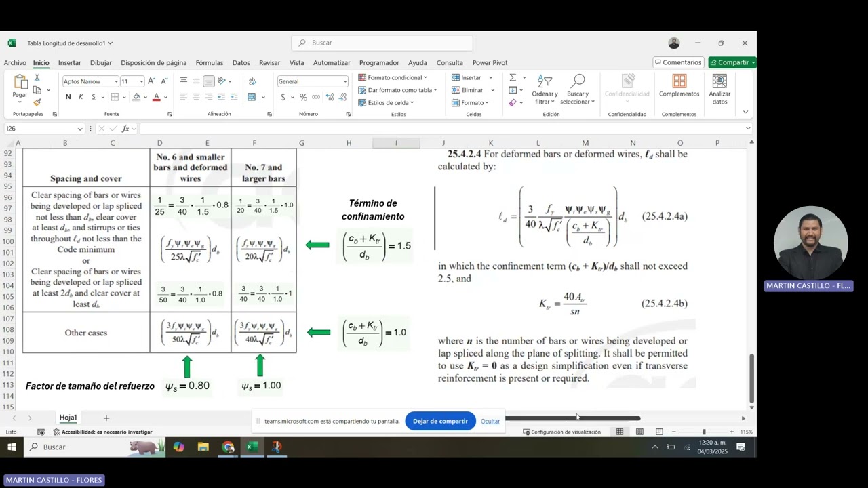Click the Copy icon in Portapapeles

click(x=37, y=89)
